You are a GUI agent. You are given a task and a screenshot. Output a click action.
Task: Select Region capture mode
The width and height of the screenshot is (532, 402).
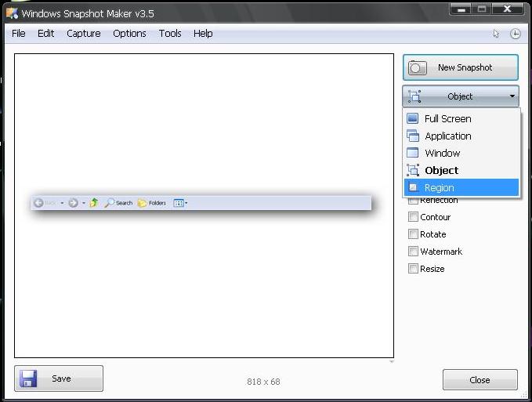coord(461,187)
